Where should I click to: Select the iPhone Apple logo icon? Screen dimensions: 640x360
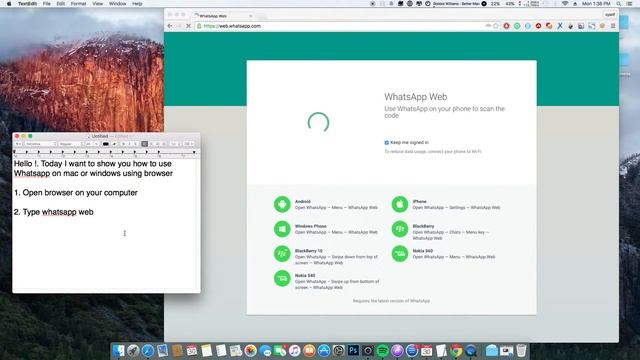click(x=400, y=204)
